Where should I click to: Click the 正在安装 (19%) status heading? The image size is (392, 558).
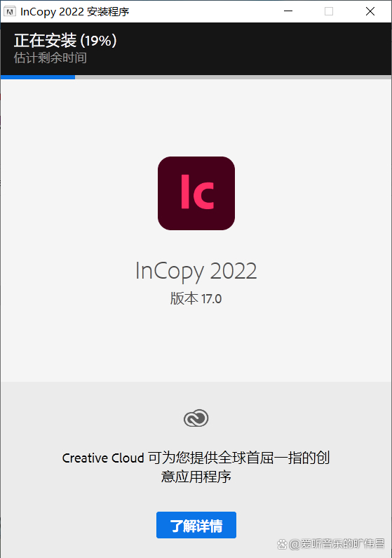point(65,41)
